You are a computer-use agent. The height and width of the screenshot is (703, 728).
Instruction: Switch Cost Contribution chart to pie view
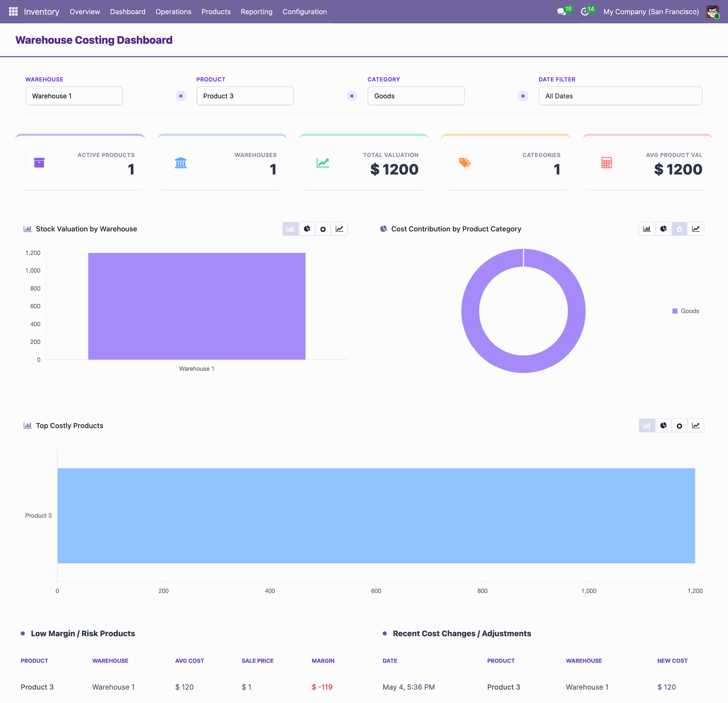(664, 229)
